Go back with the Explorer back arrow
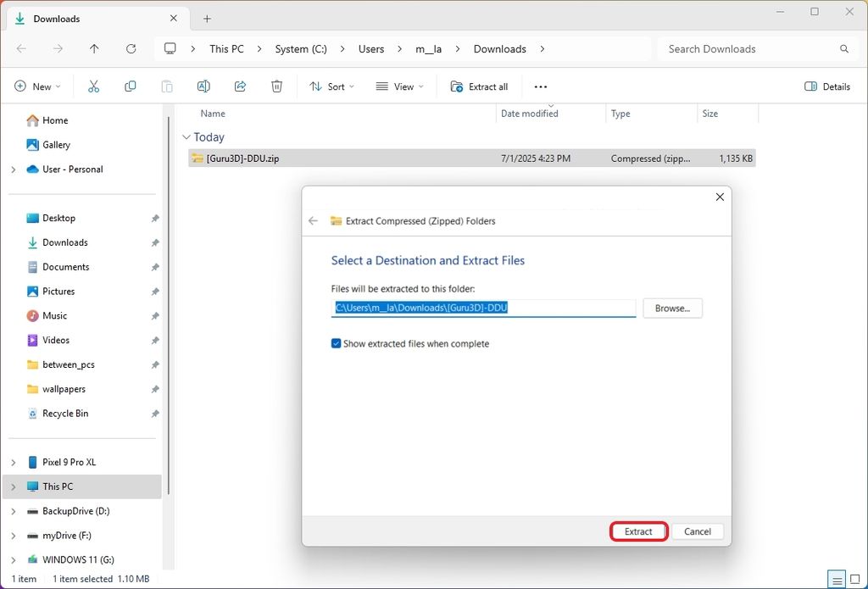 coord(21,48)
